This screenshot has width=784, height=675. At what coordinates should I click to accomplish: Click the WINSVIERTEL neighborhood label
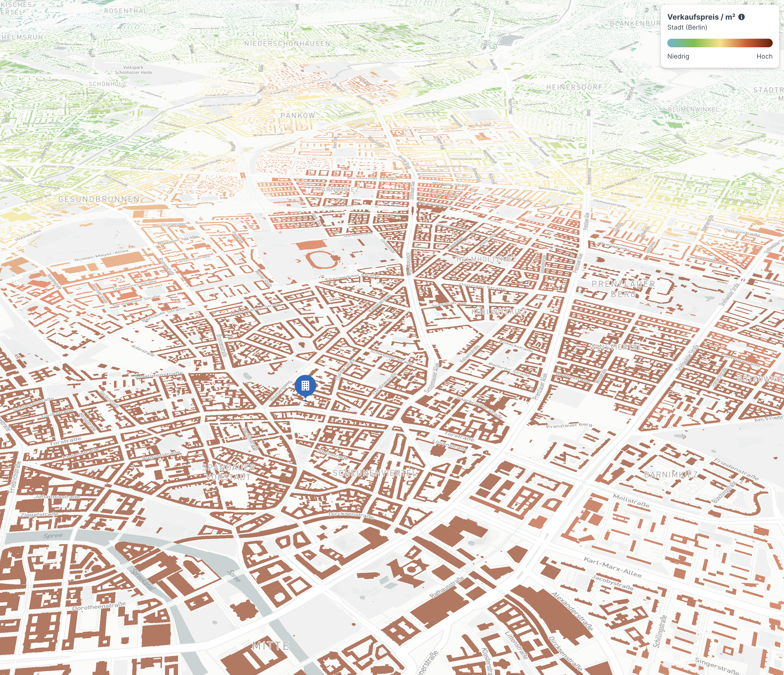click(x=615, y=347)
